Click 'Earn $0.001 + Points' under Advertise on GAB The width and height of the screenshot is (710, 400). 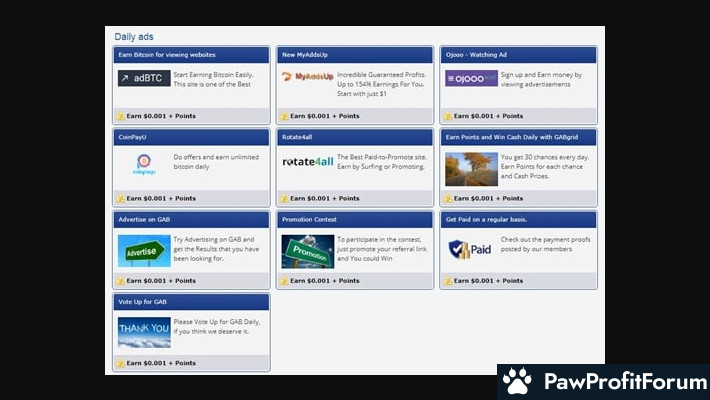(x=161, y=281)
